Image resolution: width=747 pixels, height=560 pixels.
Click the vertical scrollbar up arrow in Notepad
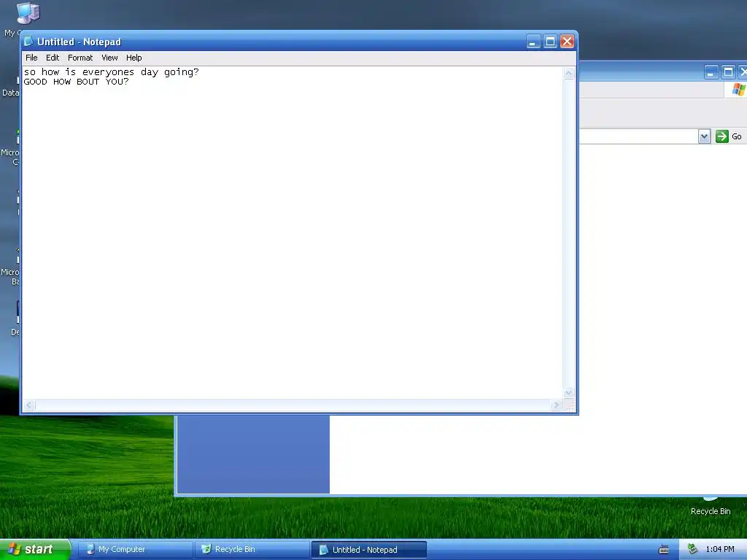568,74
